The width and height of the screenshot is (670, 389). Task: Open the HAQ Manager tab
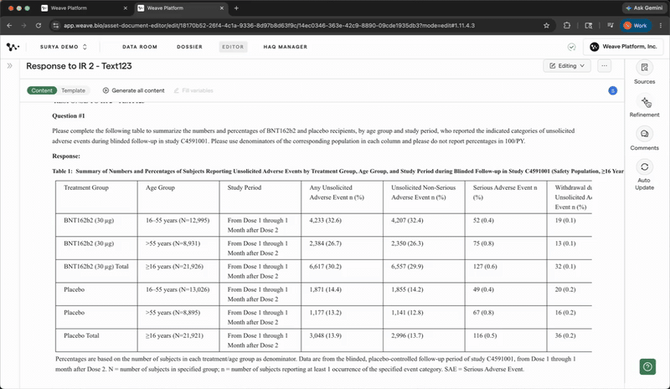(285, 47)
